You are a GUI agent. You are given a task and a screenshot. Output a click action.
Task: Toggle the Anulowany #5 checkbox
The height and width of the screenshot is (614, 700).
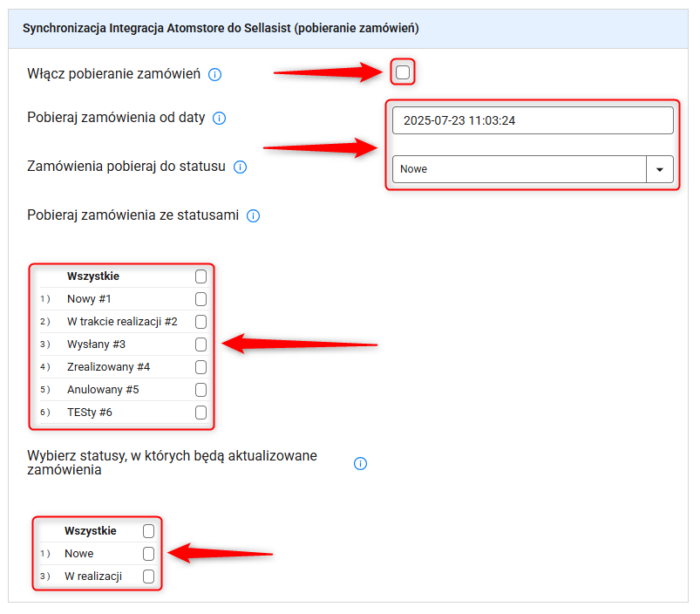200,390
